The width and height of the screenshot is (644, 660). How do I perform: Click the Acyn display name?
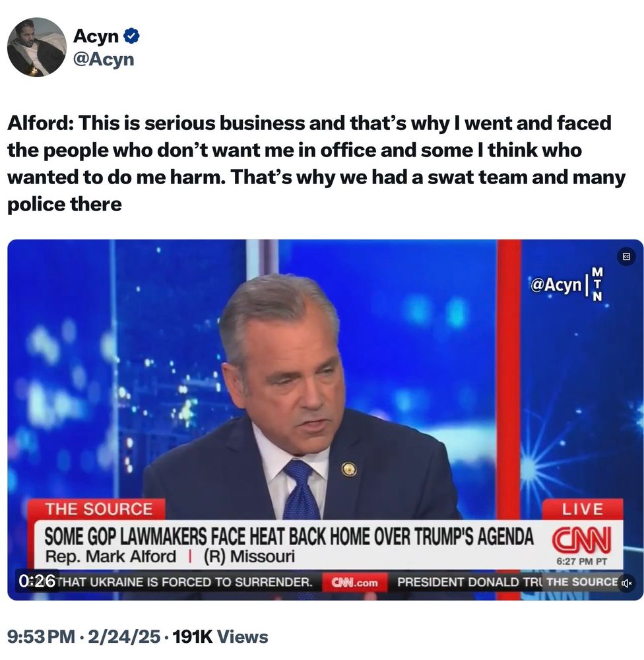click(x=96, y=36)
